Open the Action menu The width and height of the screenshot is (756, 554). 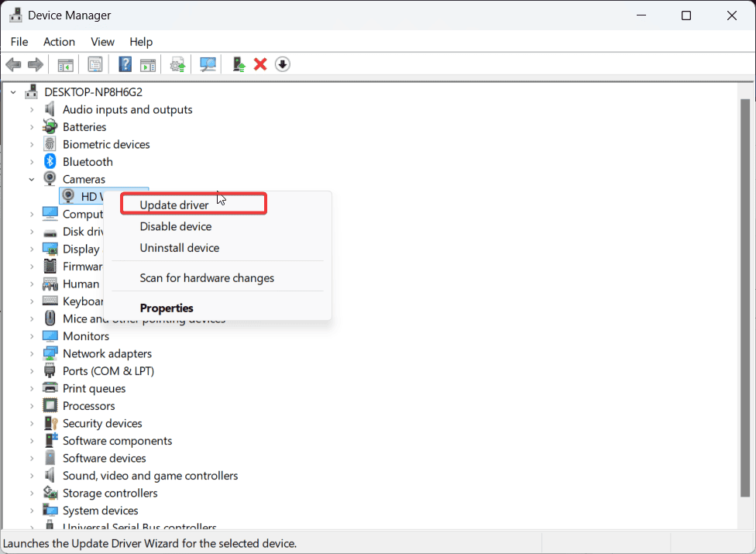click(x=60, y=42)
